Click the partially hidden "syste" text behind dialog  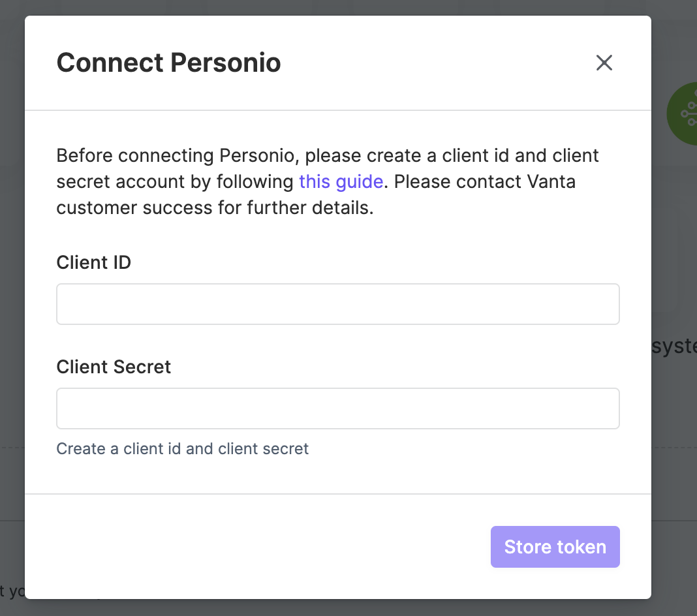674,346
